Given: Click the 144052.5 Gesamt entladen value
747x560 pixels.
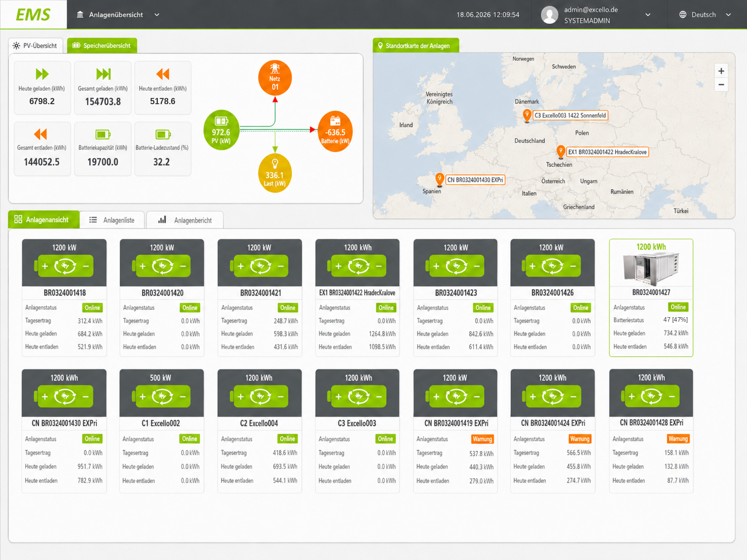Looking at the screenshot, I should tap(42, 162).
